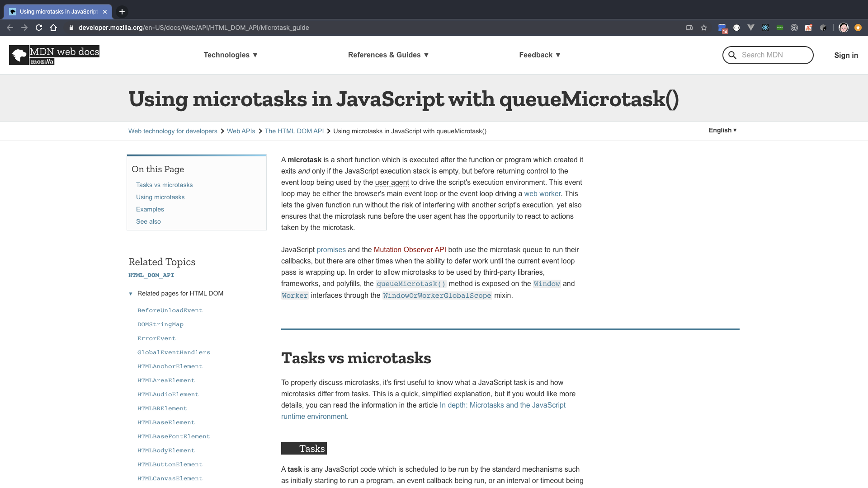This screenshot has width=868, height=488.
Task: Jump to the Tasks vs microtasks section
Action: tap(164, 185)
